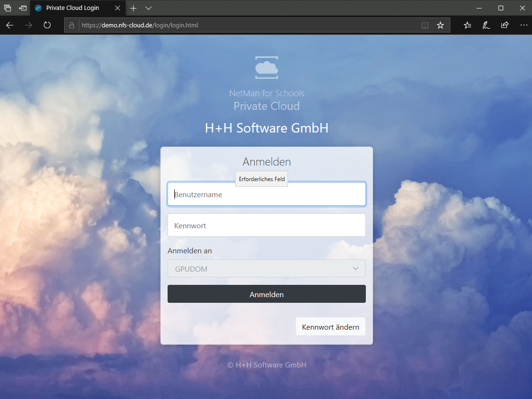Click the share page icon
Screen dimensions: 532x399
pyautogui.click(x=505, y=25)
